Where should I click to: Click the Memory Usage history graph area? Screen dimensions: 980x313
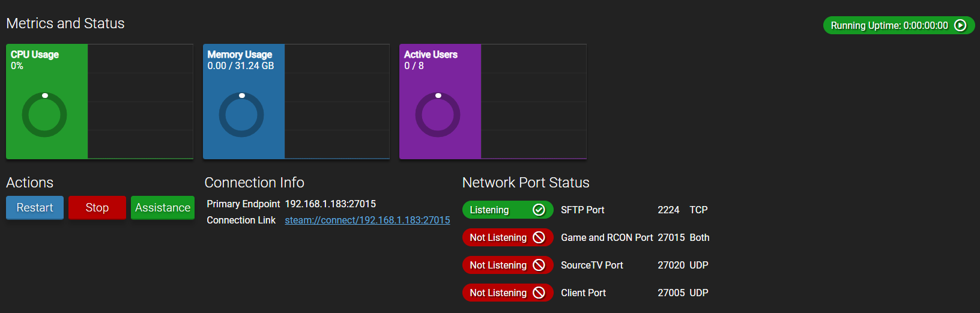coord(337,101)
